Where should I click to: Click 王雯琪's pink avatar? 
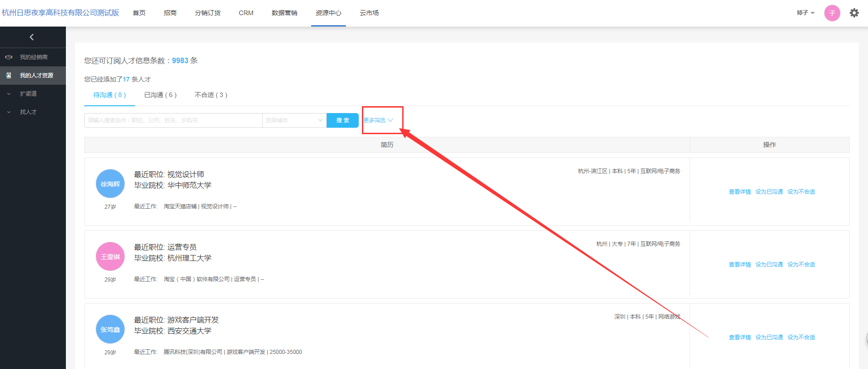110,256
